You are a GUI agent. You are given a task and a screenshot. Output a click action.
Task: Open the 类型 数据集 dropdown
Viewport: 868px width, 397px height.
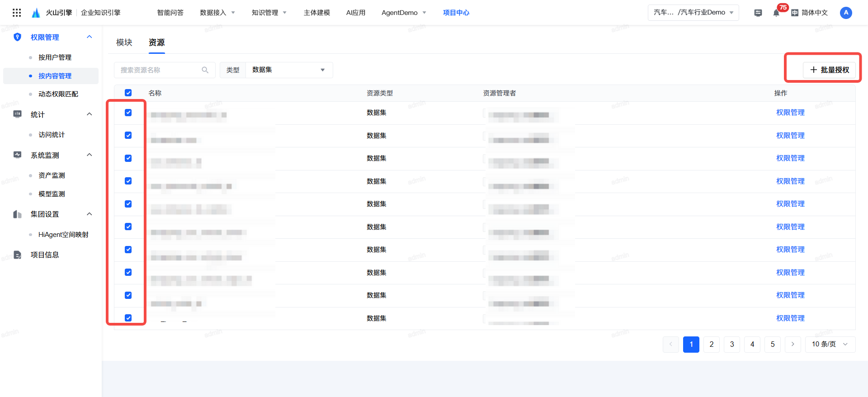[x=289, y=70]
